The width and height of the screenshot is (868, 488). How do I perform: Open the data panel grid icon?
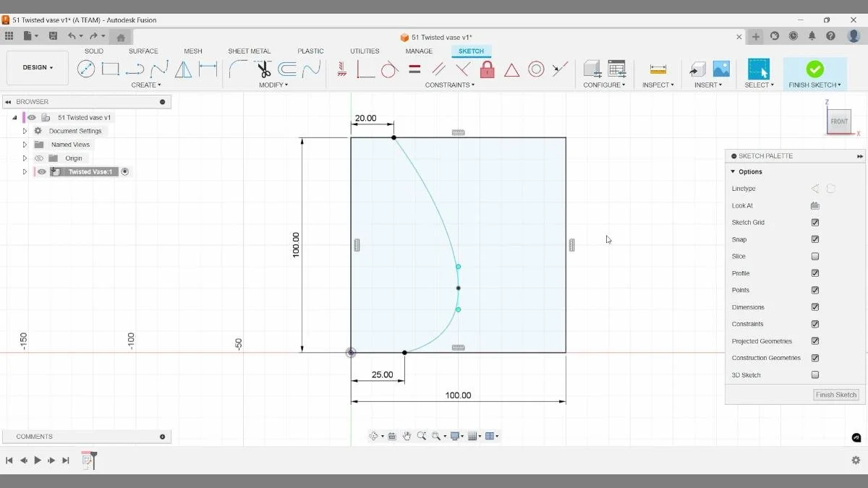pyautogui.click(x=9, y=36)
